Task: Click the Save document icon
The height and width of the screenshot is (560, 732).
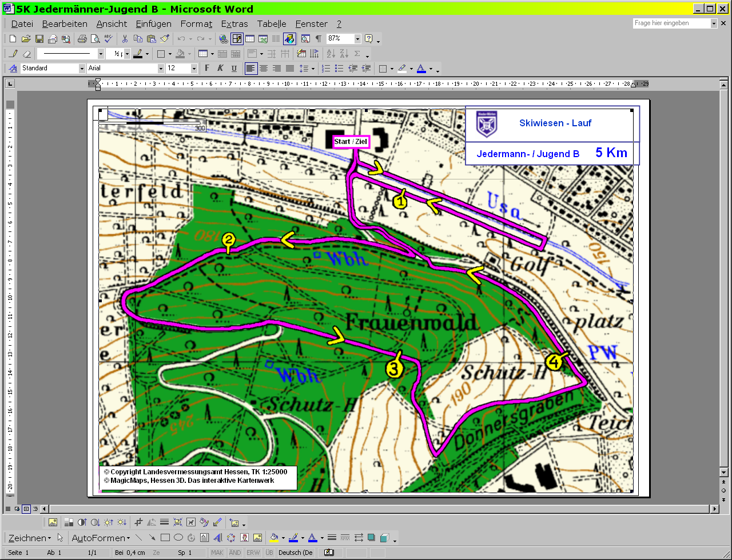Action: (39, 39)
